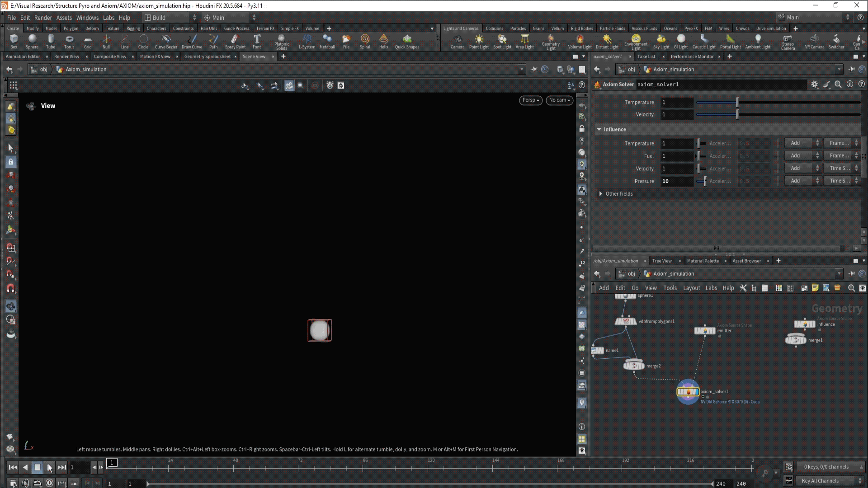The height and width of the screenshot is (488, 868).
Task: Open the No cam camera dropdown
Action: [559, 100]
